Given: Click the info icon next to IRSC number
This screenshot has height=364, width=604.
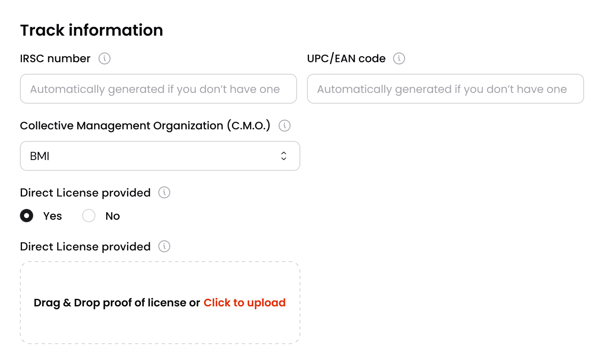Looking at the screenshot, I should [105, 58].
